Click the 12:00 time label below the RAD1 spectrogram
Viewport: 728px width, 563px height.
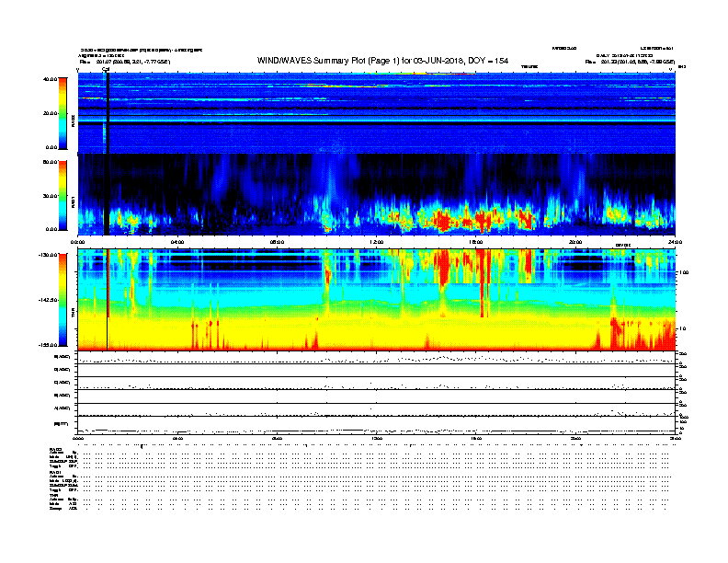(x=377, y=242)
